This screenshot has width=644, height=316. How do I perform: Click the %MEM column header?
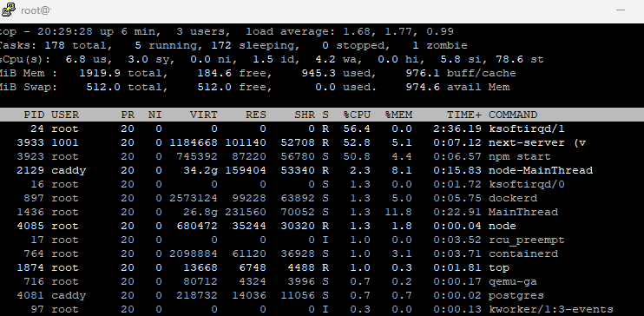coord(398,115)
